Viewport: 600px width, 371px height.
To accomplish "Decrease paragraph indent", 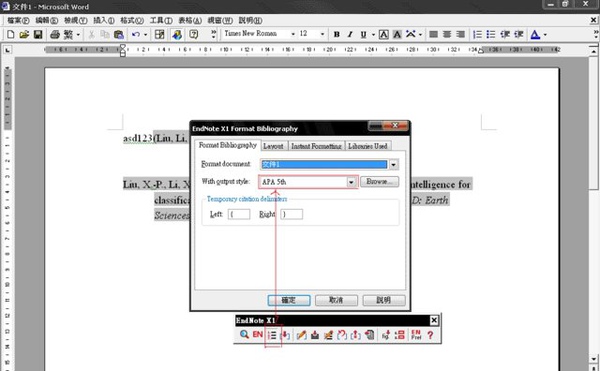I will 505,34.
